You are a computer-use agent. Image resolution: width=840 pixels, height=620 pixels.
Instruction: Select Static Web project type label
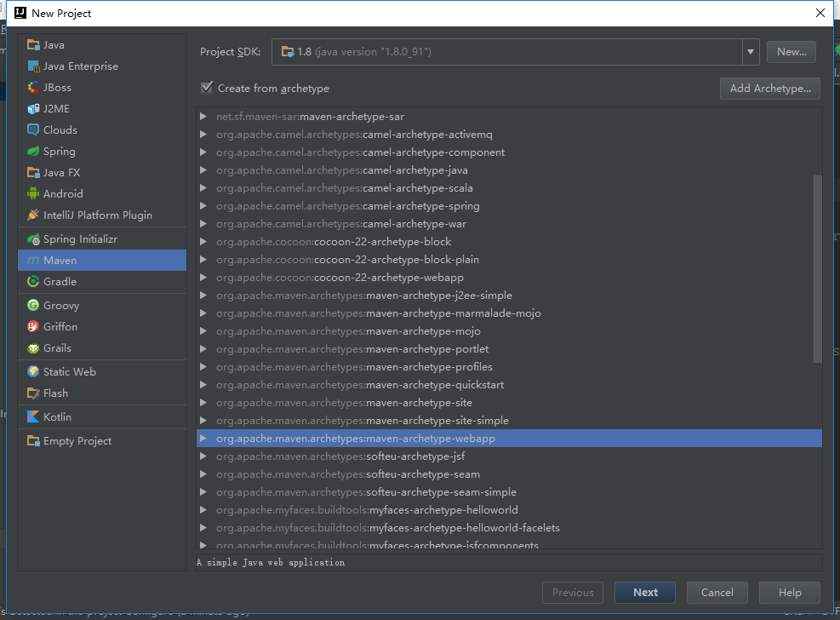click(70, 372)
